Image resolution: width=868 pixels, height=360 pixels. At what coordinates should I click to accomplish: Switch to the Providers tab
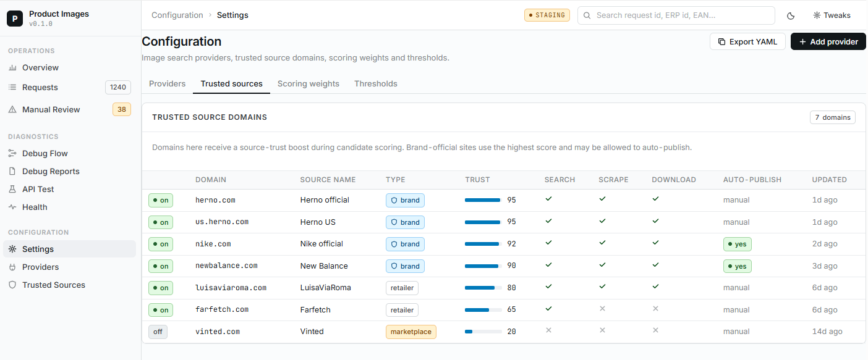coord(168,84)
